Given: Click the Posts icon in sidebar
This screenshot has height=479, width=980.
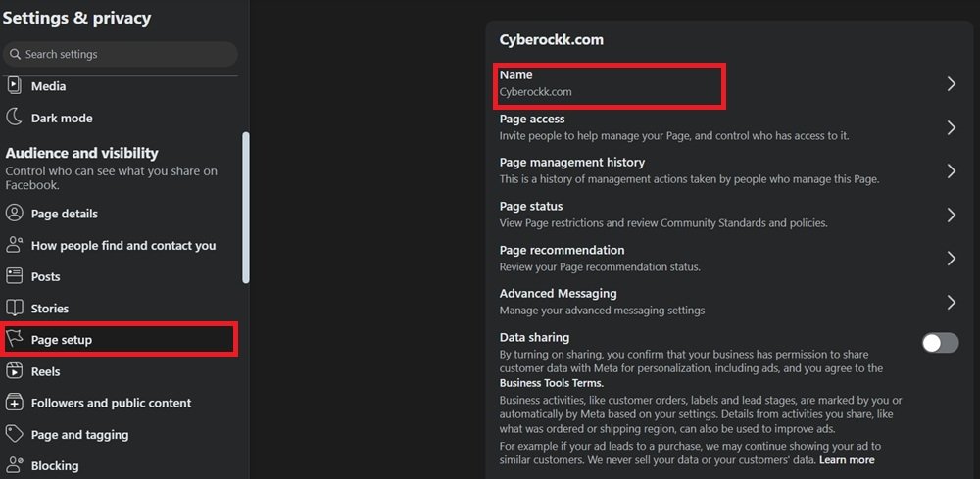Looking at the screenshot, I should 14,276.
